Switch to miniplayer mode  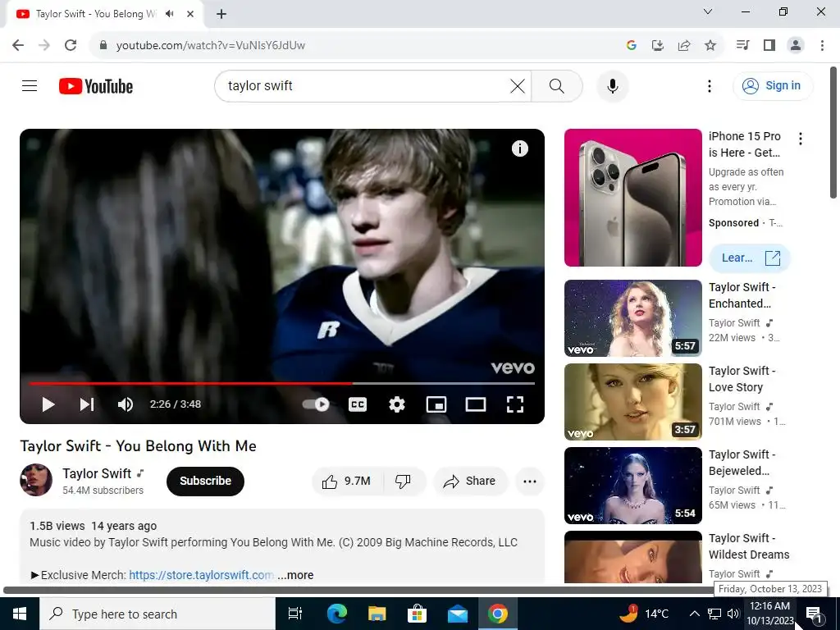(436, 404)
